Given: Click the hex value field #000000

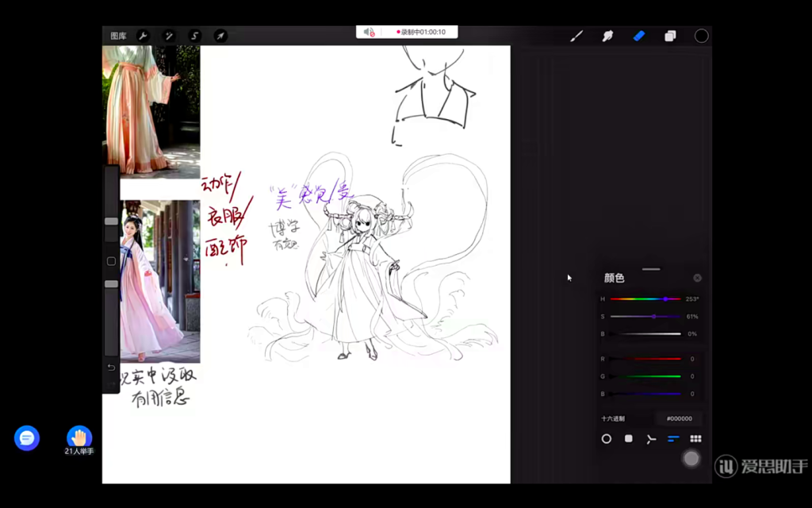Looking at the screenshot, I should 679,418.
